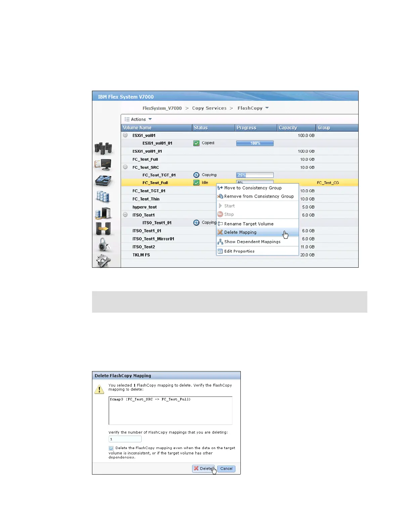The height and width of the screenshot is (532, 411).
Task: Open the FlashCopy breadcrumb dropdown
Action: [x=267, y=108]
